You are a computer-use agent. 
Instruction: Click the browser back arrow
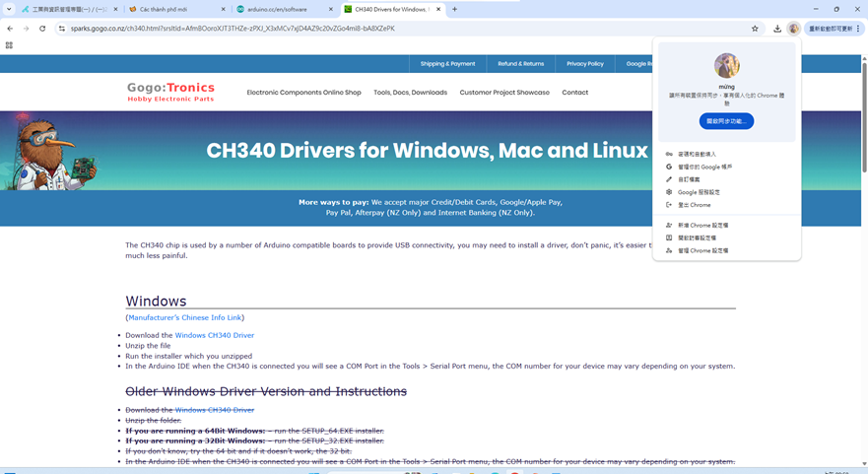pos(10,29)
